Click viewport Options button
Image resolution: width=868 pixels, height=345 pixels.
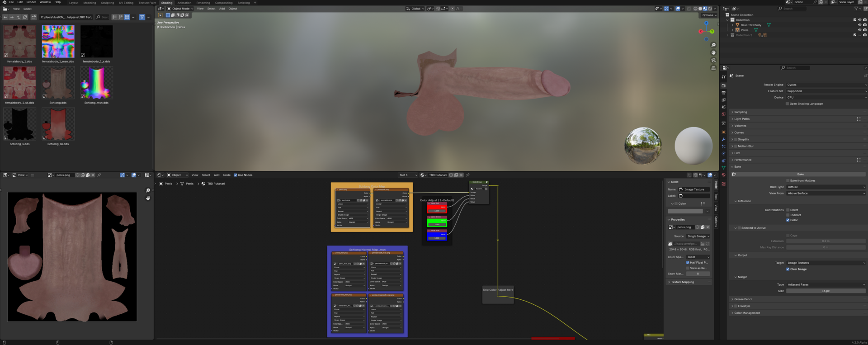pyautogui.click(x=709, y=15)
